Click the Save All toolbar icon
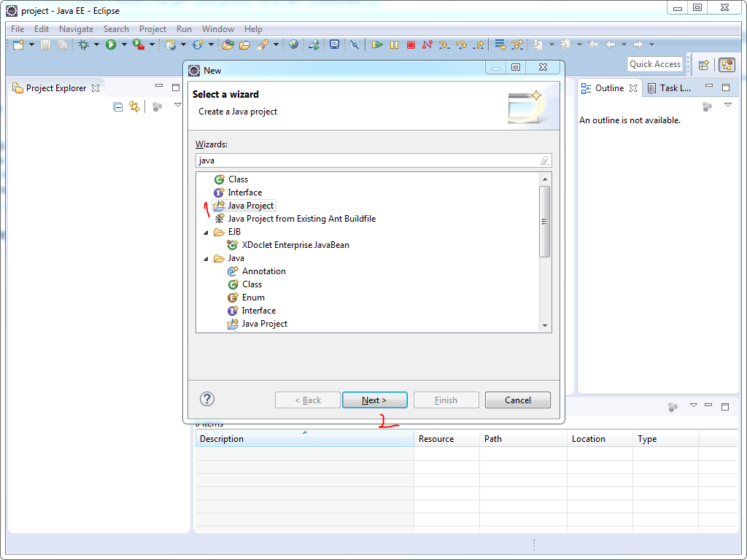Image resolution: width=747 pixels, height=560 pixels. pos(62,44)
